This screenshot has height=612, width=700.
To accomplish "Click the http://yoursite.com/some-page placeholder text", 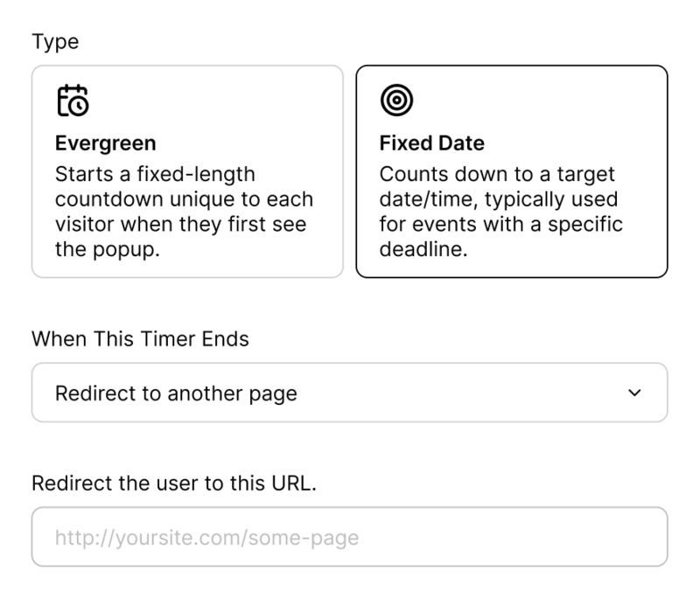I will tap(206, 538).
